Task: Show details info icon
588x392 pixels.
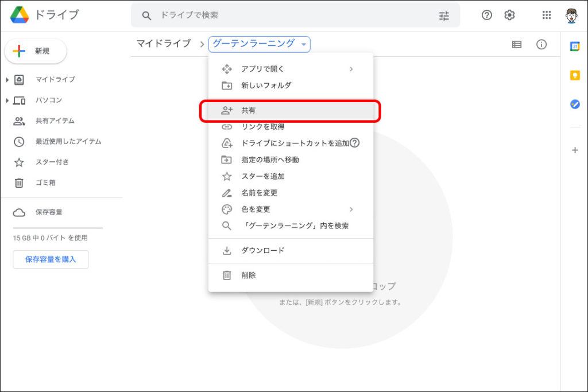Action: [541, 44]
